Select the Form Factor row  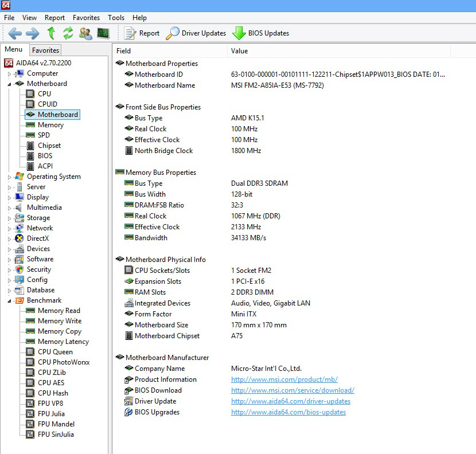[190, 314]
